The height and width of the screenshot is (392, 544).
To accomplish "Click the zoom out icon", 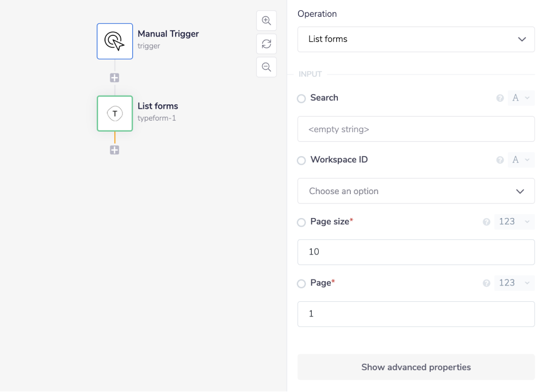I will click(x=266, y=67).
